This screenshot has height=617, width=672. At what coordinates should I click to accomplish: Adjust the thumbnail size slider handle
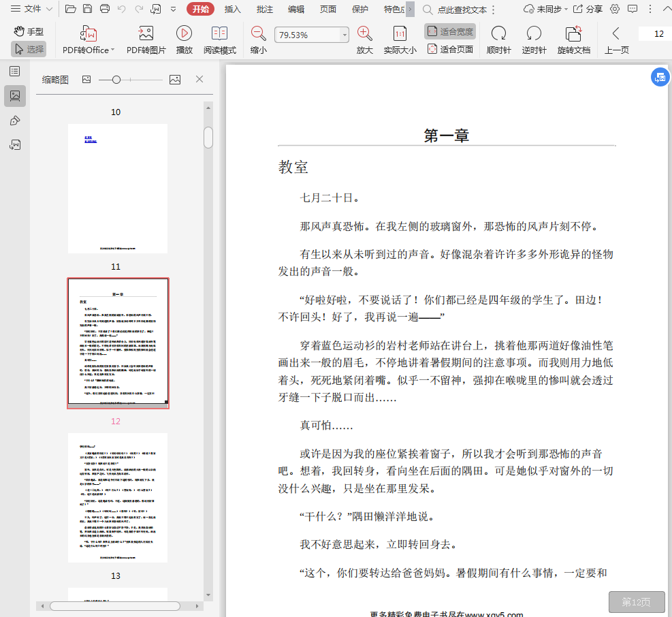pos(116,80)
